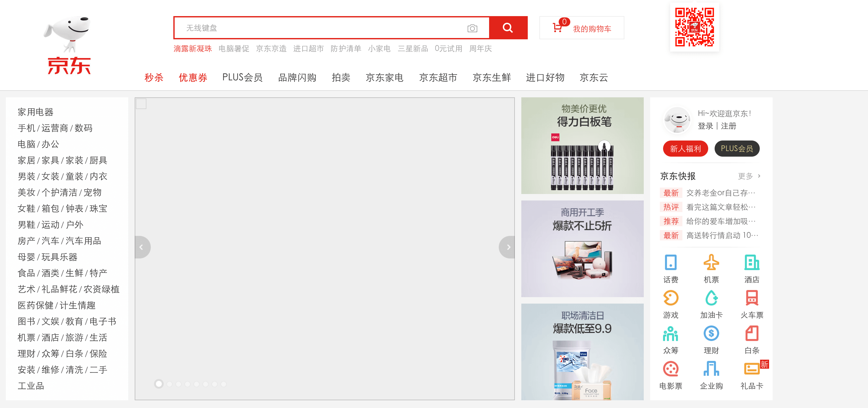Screen dimensions: 868x408
Task: Open the 医药保健 category row
Action: [x=57, y=305]
